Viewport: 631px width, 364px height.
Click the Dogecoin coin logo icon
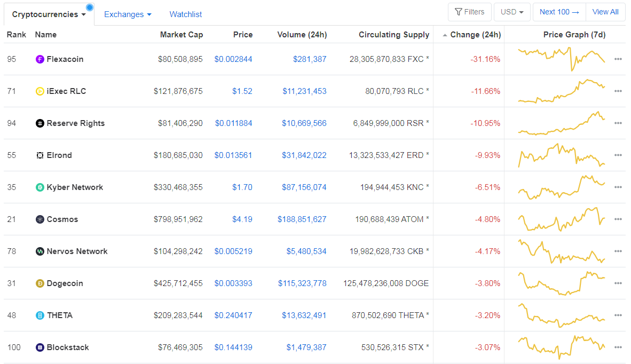point(40,283)
